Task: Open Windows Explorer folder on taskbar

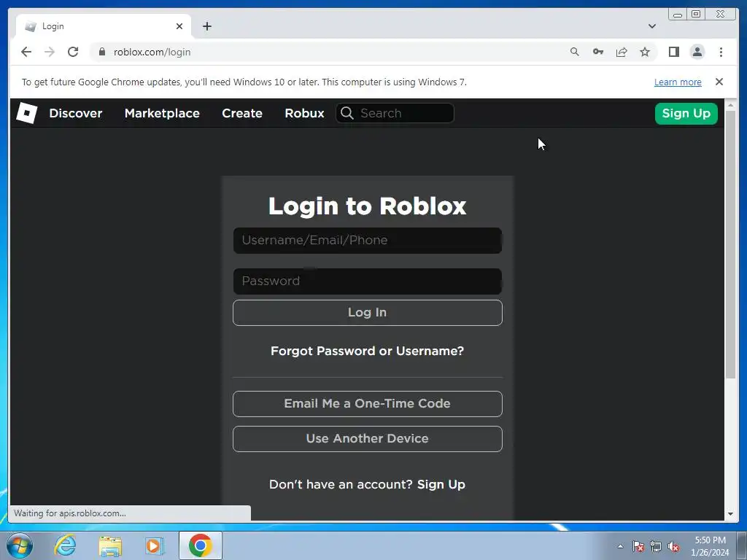Action: pos(110,545)
